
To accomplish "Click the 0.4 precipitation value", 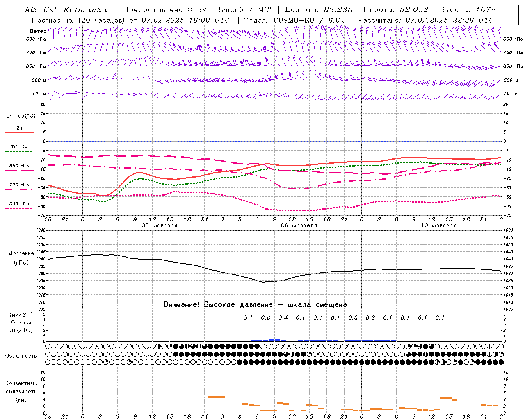I will [283, 318].
